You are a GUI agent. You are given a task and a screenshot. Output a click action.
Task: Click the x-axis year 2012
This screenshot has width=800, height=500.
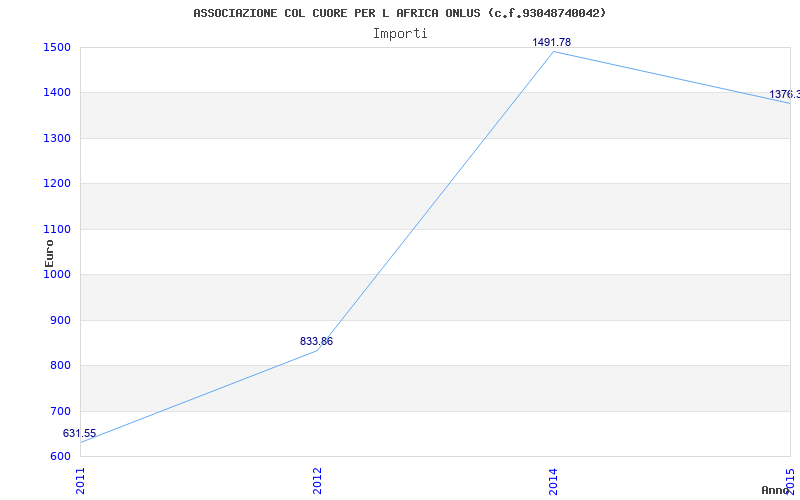317,481
